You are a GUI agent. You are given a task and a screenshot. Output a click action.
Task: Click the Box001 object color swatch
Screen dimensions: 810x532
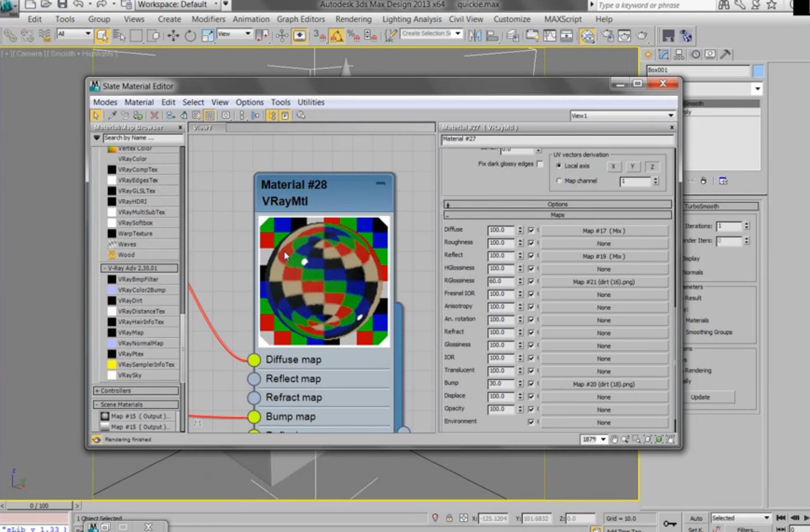click(758, 70)
